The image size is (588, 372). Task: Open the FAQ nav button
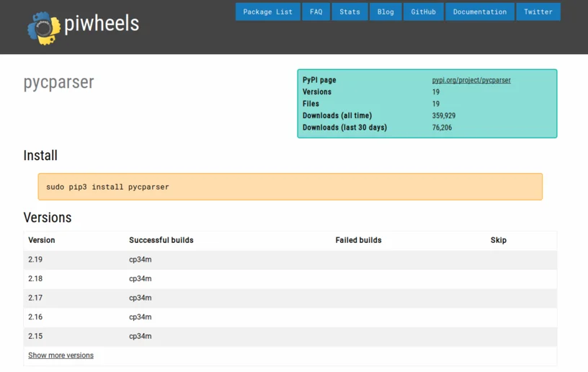[316, 12]
